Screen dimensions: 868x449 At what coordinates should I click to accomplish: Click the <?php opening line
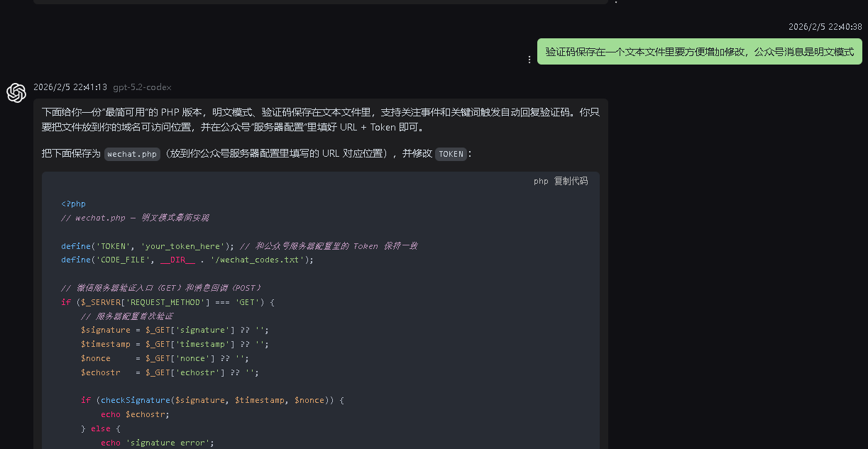(73, 204)
